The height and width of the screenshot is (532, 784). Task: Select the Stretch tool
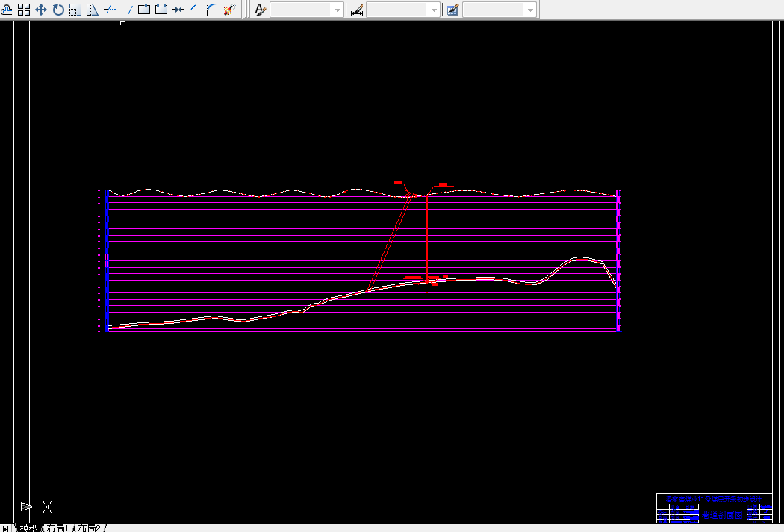pyautogui.click(x=93, y=10)
